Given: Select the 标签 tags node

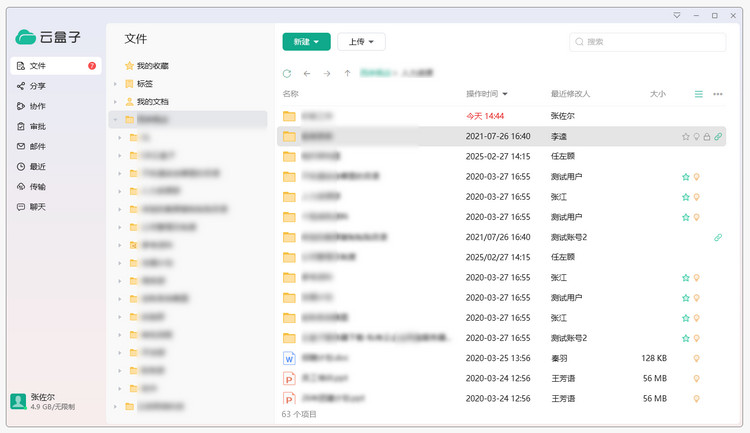Looking at the screenshot, I should [x=139, y=84].
